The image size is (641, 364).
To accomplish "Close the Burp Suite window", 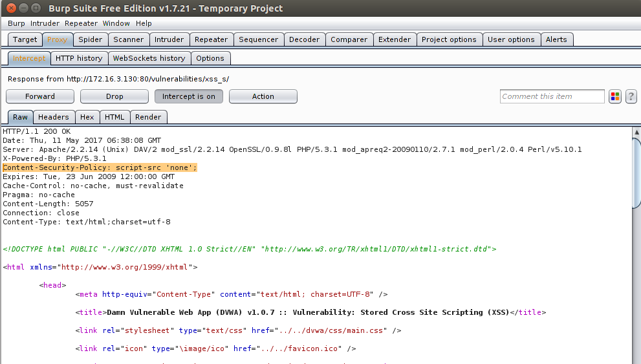I will [x=11, y=8].
